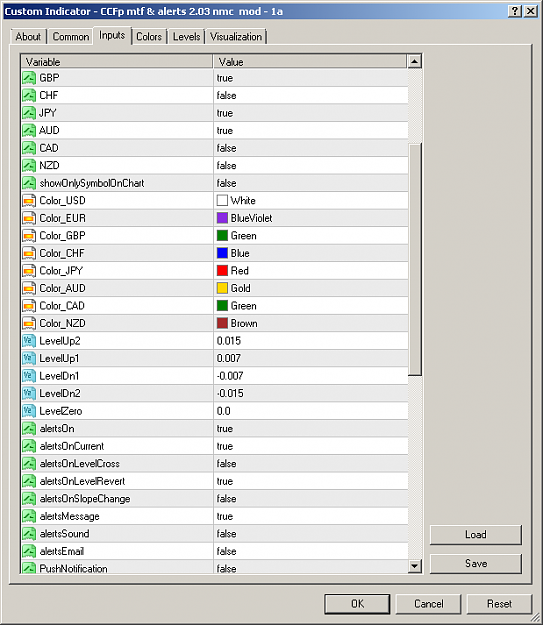Click the color icon beside Color_CAD
The height and width of the screenshot is (625, 543).
click(29, 306)
